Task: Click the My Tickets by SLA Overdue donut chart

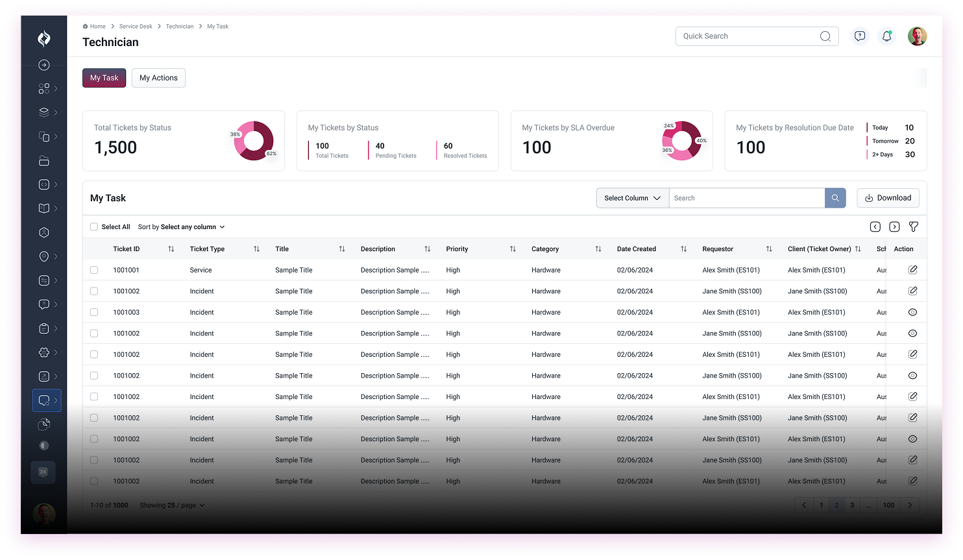Action: click(681, 140)
